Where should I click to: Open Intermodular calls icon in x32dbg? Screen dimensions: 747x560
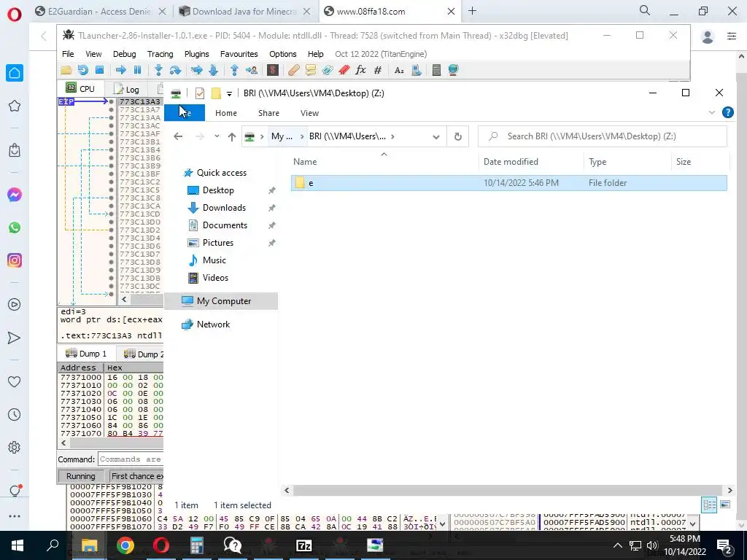pos(416,71)
